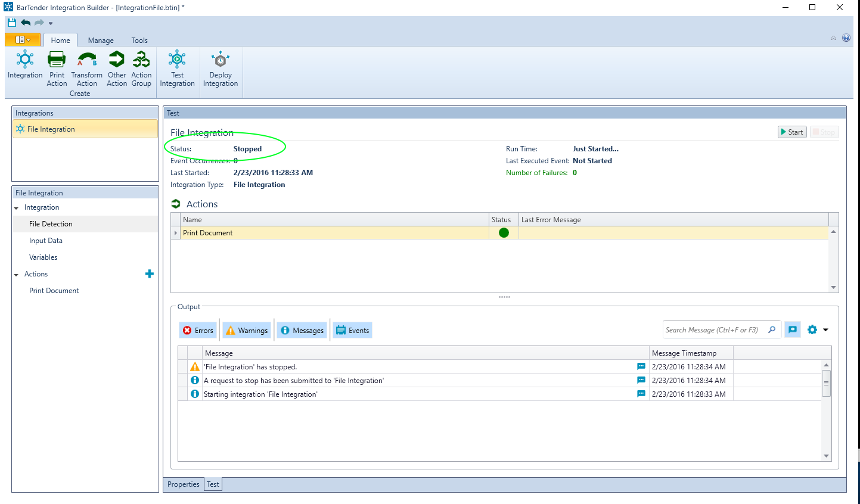Click the splitter grip between Actions and Output
This screenshot has width=860, height=504.
pyautogui.click(x=504, y=297)
